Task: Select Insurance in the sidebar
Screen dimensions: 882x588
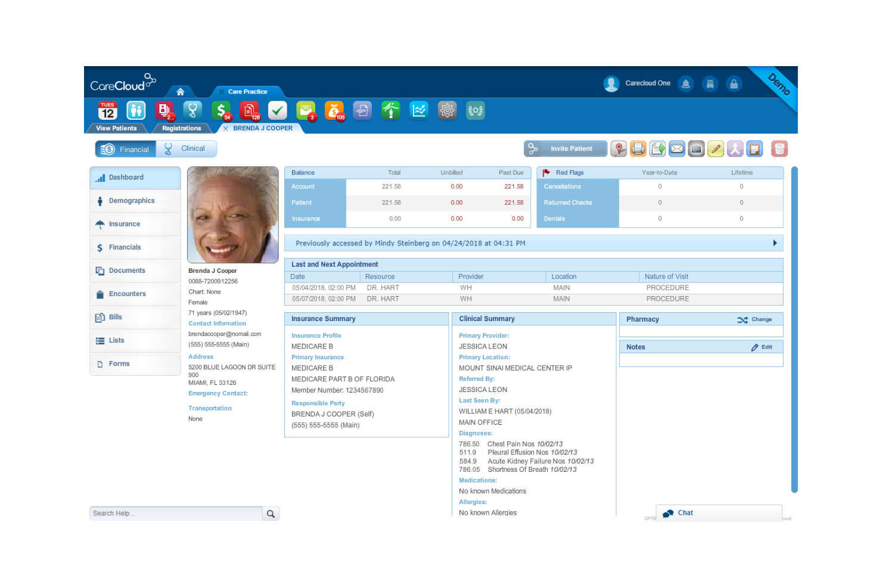Action: (135, 224)
